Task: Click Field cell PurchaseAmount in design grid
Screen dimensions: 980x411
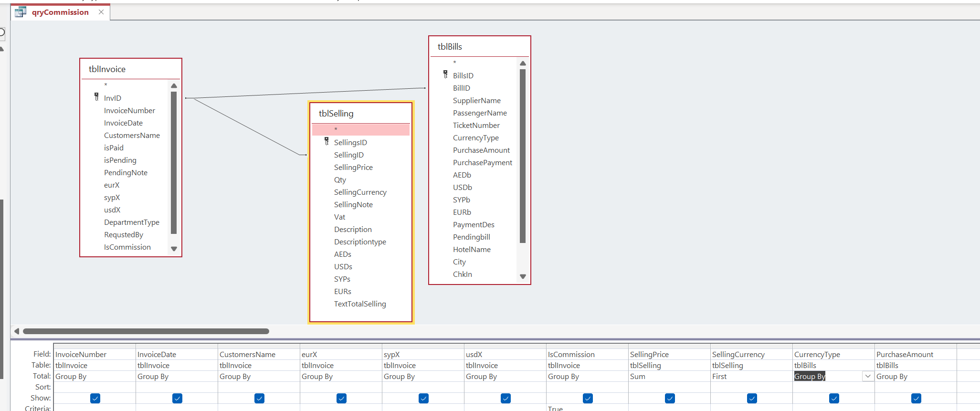Action: [916, 354]
